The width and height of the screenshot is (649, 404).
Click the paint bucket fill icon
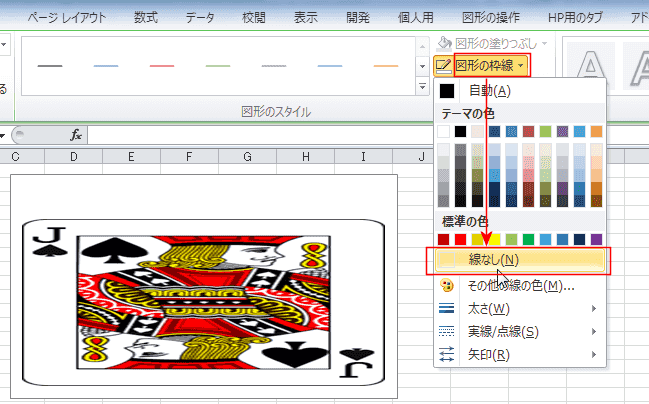click(x=444, y=43)
